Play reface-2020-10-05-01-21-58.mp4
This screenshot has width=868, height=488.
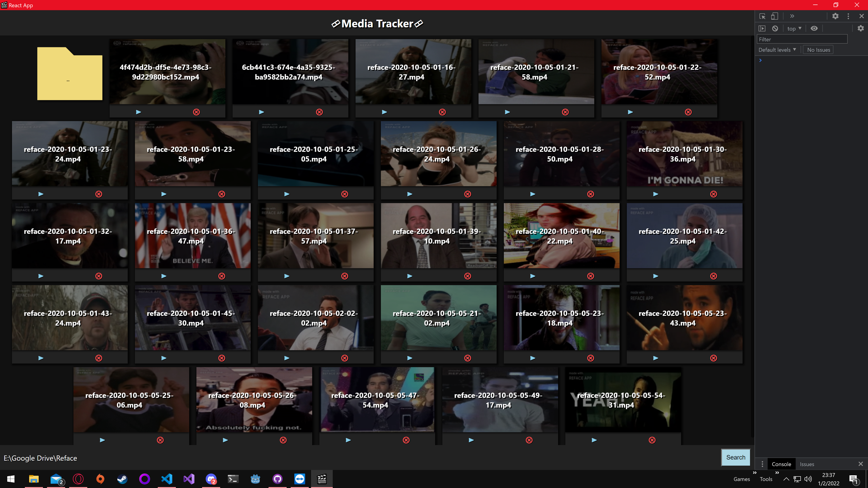(507, 112)
